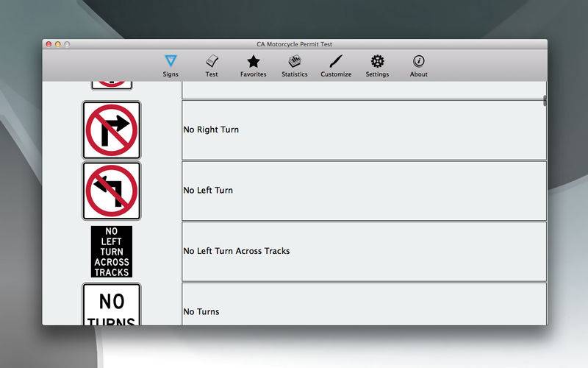Select the black No Left Turn Across Tracks sign
The height and width of the screenshot is (368, 588).
click(x=112, y=252)
